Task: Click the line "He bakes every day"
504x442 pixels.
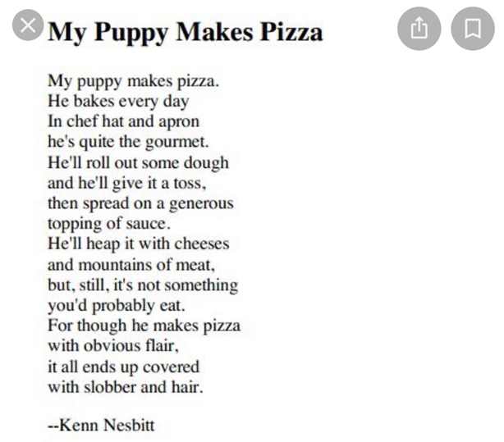Action: (x=118, y=102)
